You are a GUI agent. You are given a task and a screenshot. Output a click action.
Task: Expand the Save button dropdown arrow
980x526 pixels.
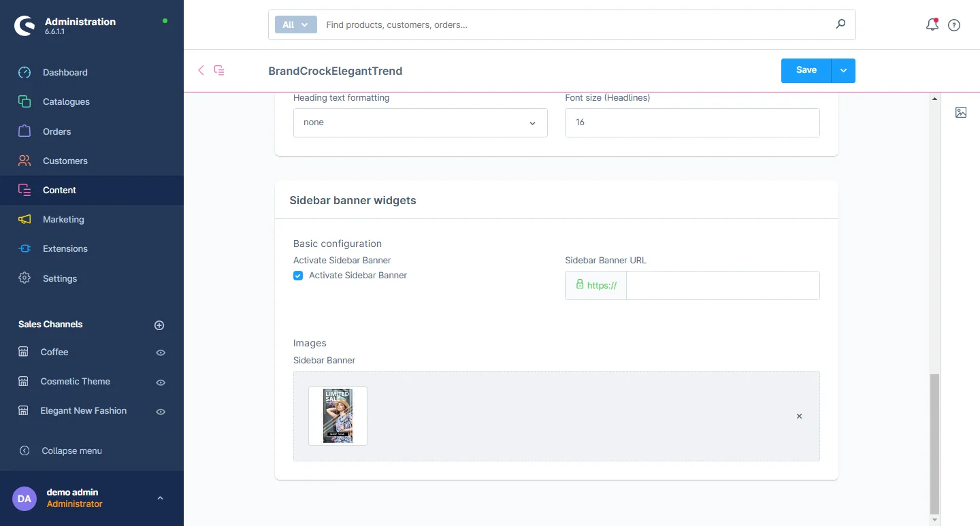(x=843, y=70)
